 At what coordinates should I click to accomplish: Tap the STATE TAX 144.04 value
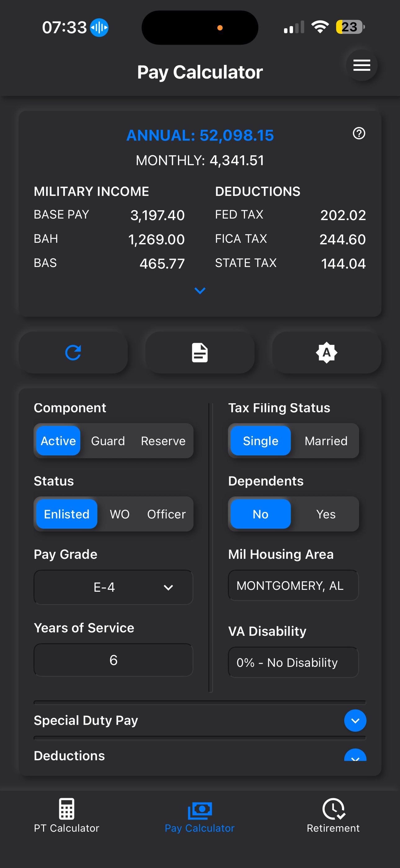(x=344, y=264)
